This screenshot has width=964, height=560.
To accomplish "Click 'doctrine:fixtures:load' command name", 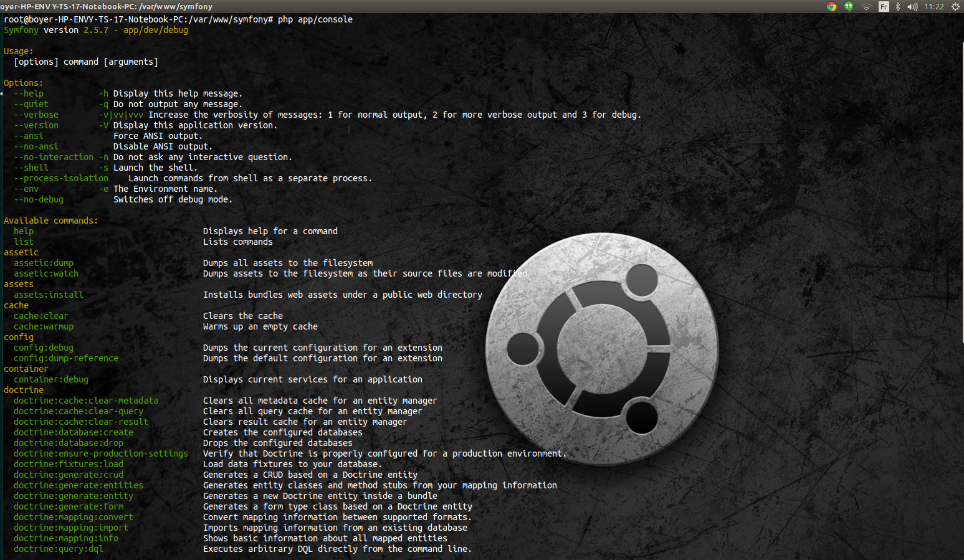I will [x=69, y=464].
